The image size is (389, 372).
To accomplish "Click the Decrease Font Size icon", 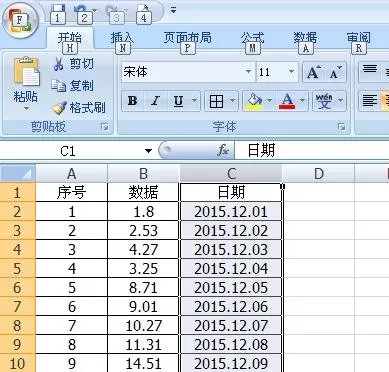I will 335,72.
